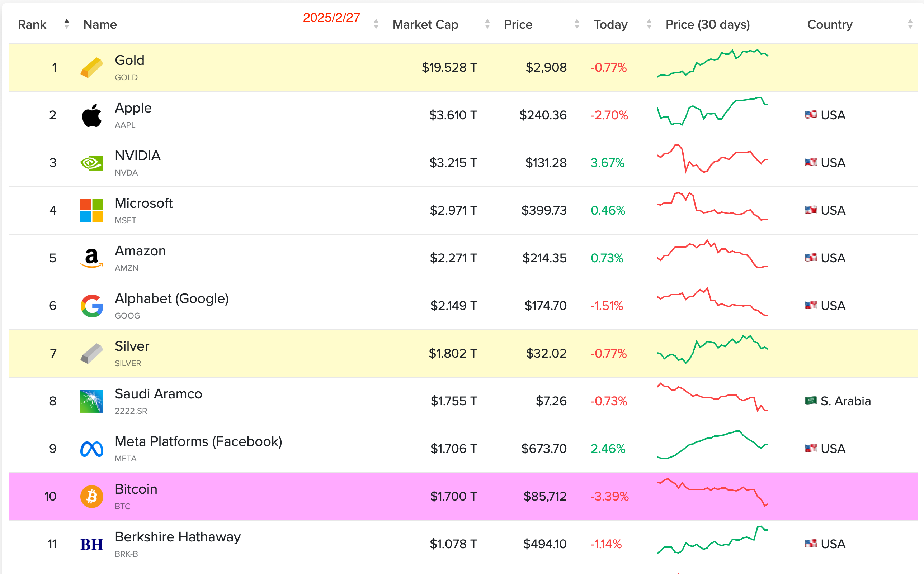Viewport: 924px width, 574px height.
Task: Sort by Country column arrows
Action: click(x=910, y=24)
